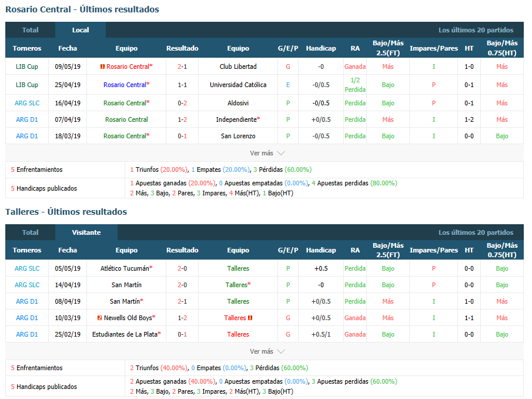Switch to Total tab for Rosario Central

(30, 30)
